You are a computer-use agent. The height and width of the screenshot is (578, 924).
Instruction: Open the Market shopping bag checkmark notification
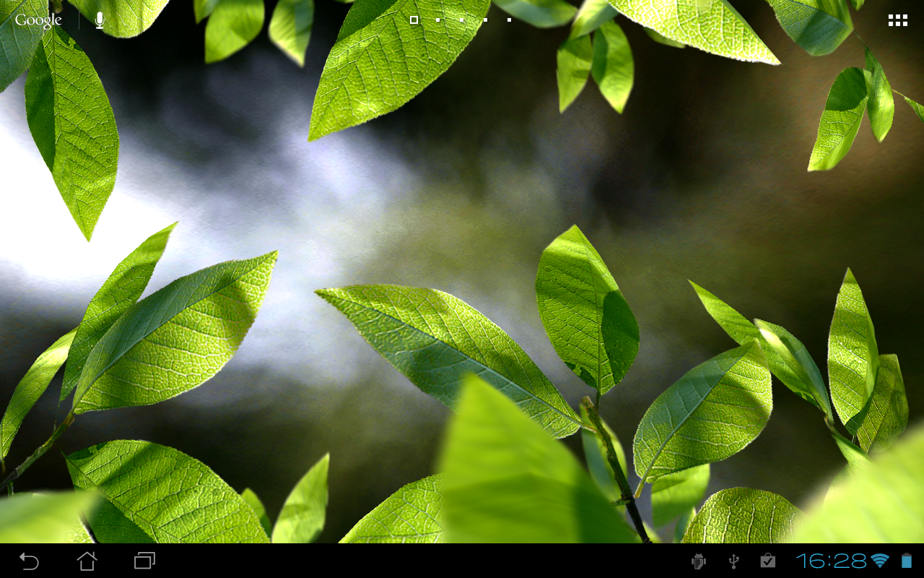768,561
